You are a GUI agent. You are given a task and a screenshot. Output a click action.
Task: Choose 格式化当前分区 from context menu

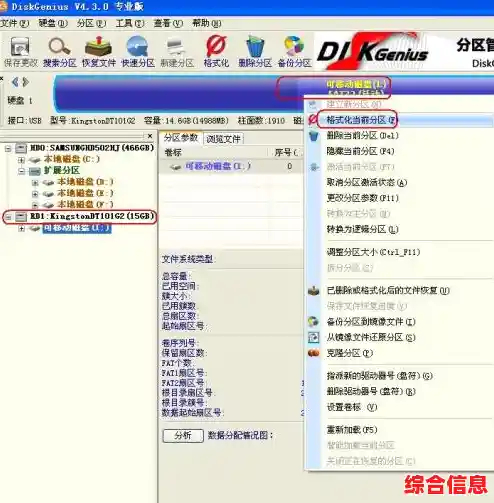pyautogui.click(x=362, y=120)
